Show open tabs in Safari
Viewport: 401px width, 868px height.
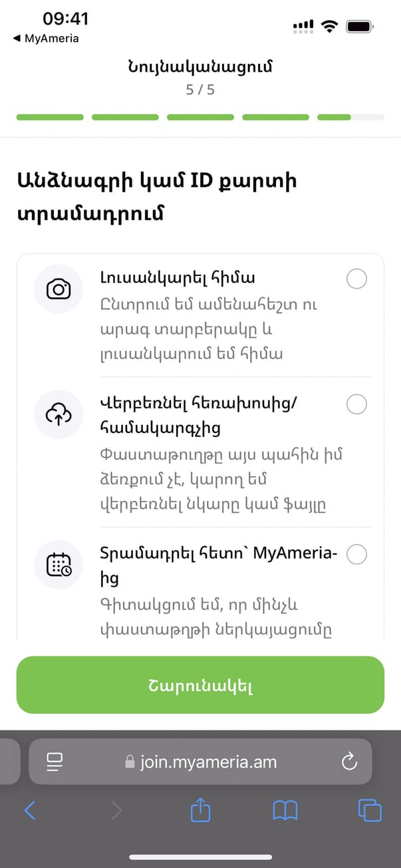[x=370, y=809]
